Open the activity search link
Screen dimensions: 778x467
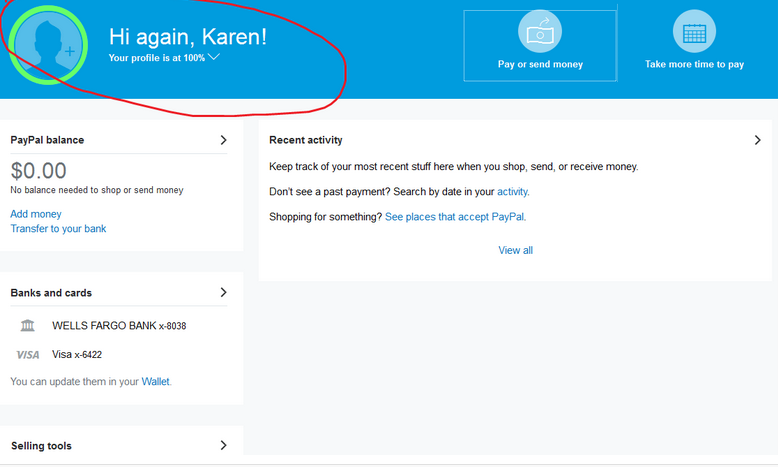(512, 192)
